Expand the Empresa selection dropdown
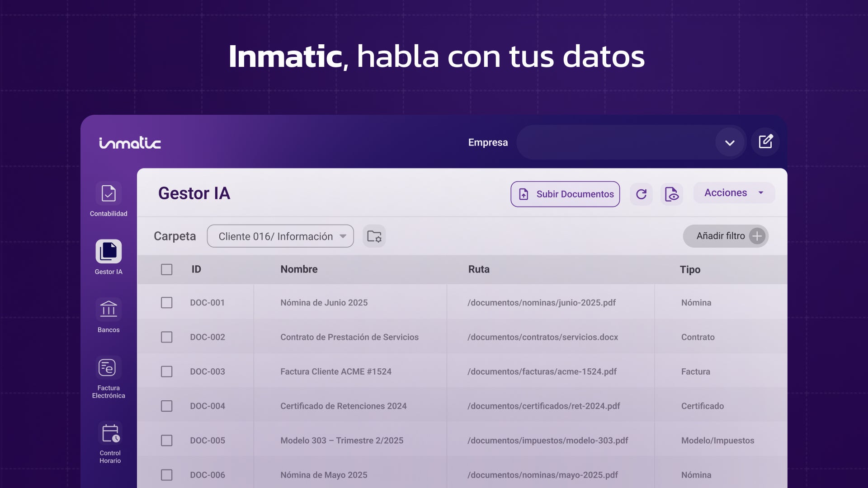 [730, 142]
